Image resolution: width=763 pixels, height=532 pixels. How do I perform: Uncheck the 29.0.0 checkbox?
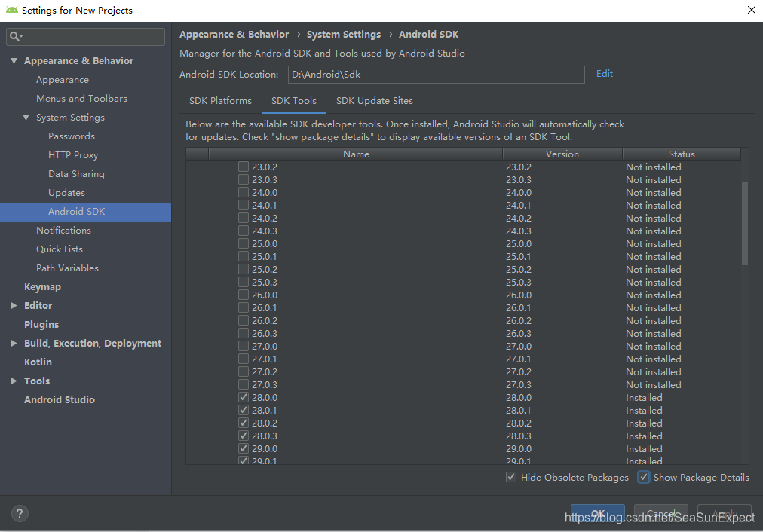coord(244,448)
